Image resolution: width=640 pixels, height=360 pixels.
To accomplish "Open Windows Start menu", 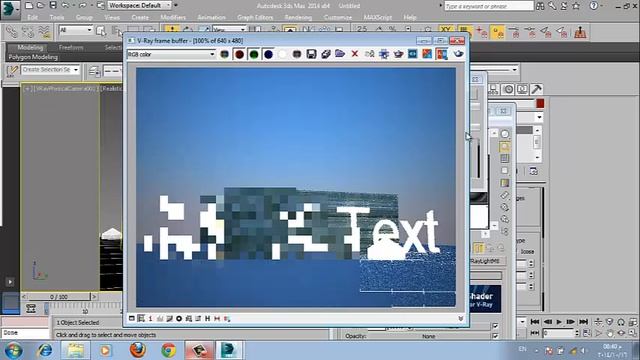I will click(13, 350).
